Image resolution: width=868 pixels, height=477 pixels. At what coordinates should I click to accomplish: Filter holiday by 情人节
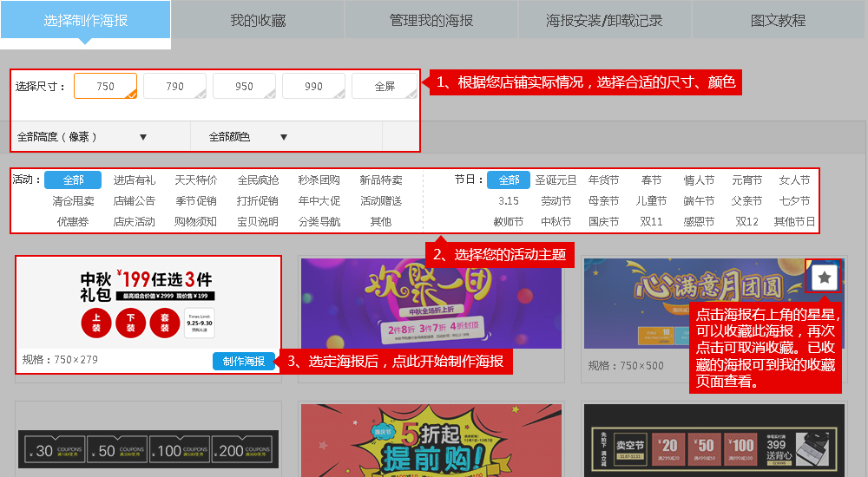pos(699,180)
